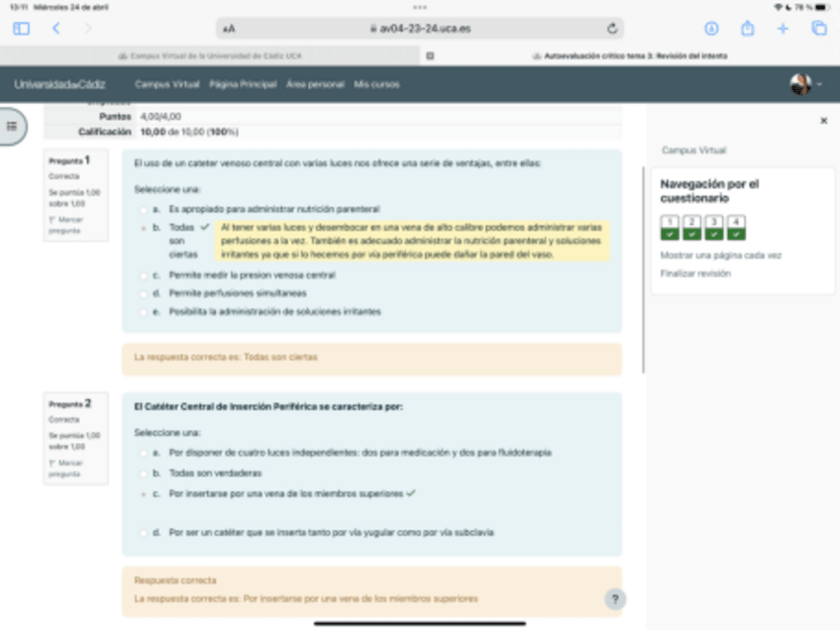Jump to question 3 in quiz navigation

713,228
